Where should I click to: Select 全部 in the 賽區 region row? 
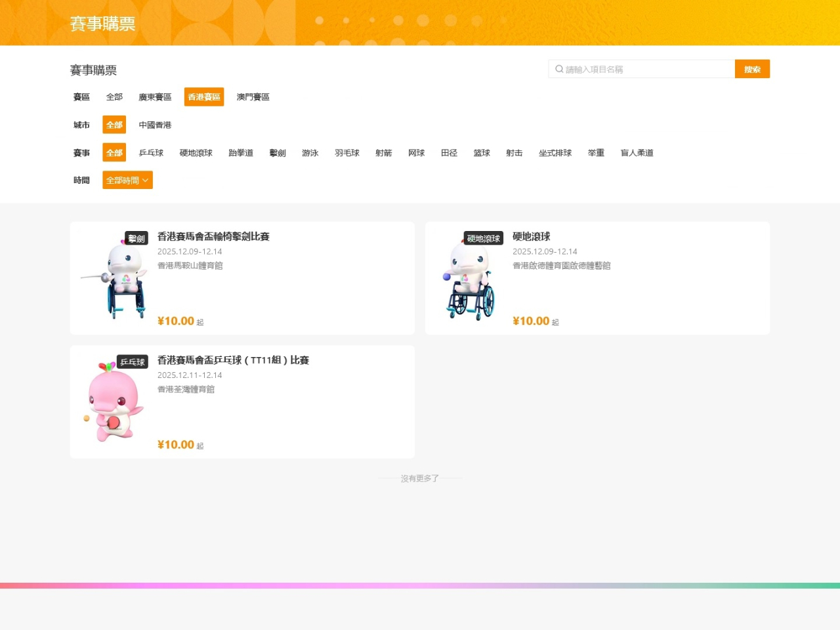[x=114, y=97]
